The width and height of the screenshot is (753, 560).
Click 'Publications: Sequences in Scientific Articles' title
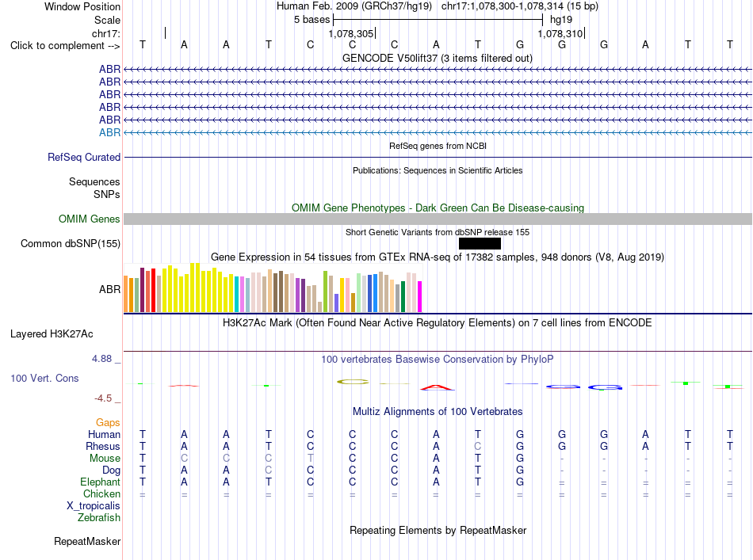[438, 170]
